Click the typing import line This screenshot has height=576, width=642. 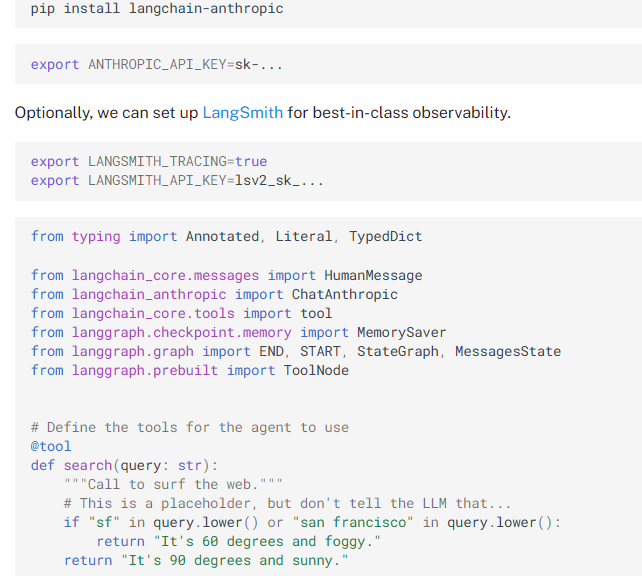[x=226, y=237]
